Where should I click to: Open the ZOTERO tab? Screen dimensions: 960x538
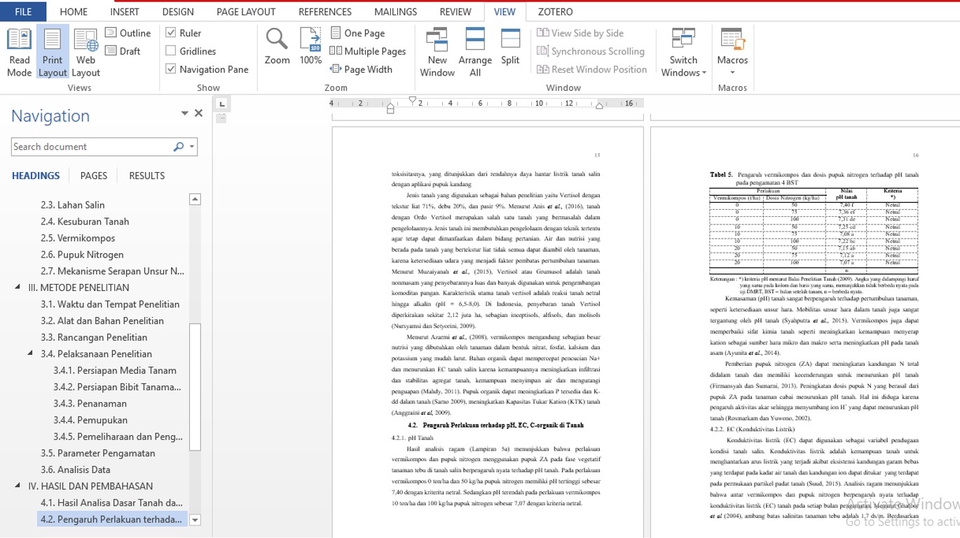555,12
